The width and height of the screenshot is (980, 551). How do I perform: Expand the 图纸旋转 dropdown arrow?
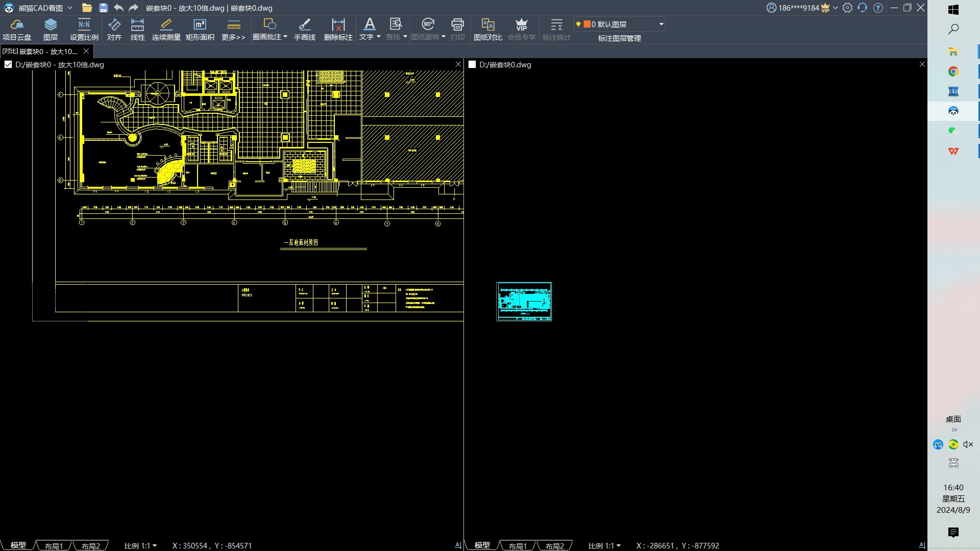(x=444, y=36)
